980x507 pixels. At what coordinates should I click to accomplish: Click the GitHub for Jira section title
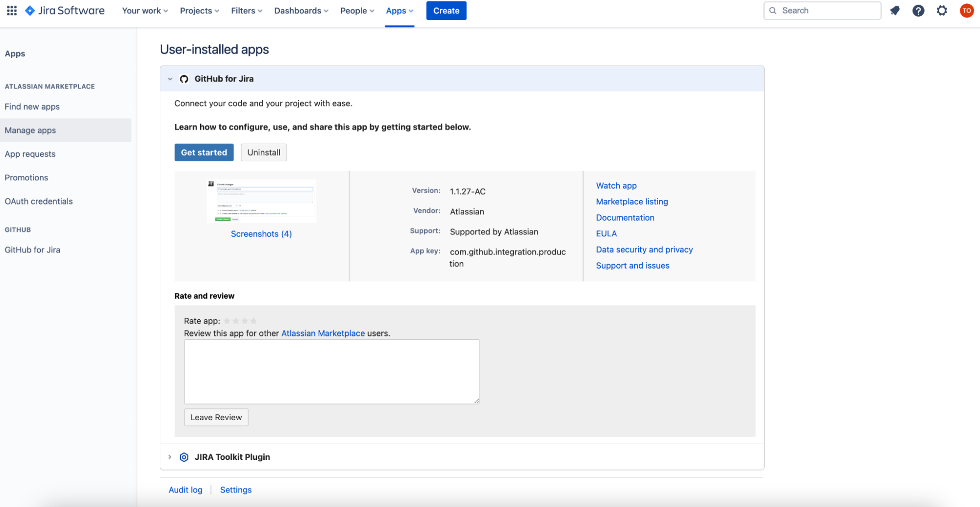click(x=224, y=79)
